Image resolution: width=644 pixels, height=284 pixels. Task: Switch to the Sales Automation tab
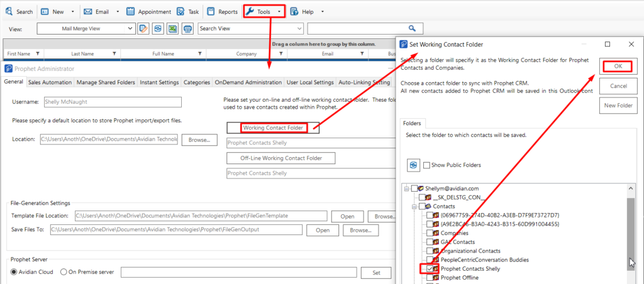[x=50, y=82]
